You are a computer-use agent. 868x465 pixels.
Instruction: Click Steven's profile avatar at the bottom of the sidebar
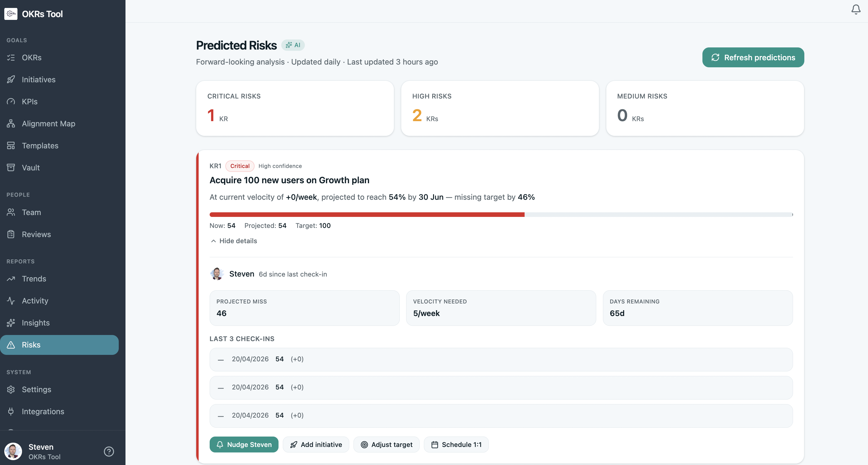[x=13, y=451]
